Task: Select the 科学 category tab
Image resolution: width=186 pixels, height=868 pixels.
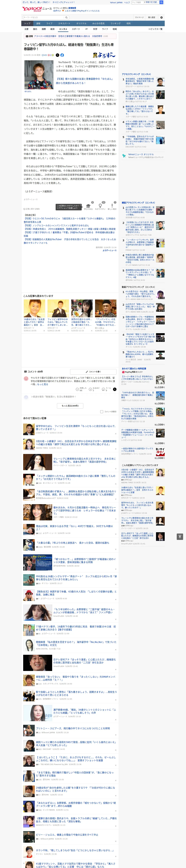Action: point(95,29)
